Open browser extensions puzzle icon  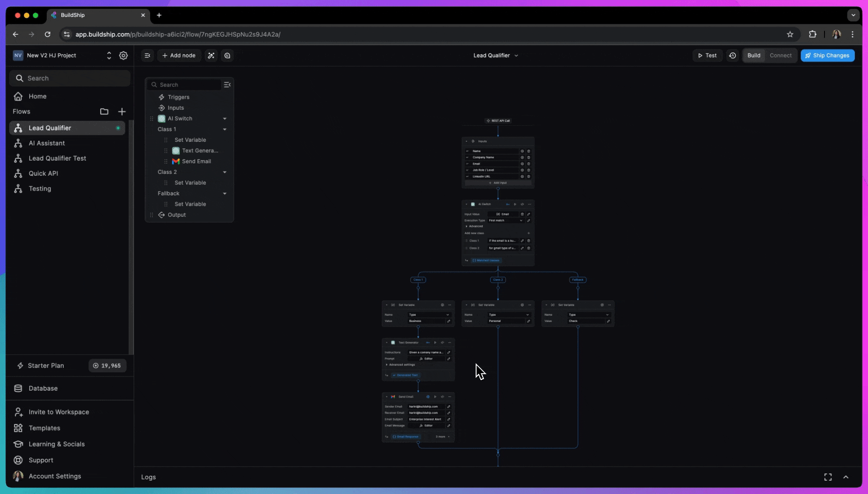coord(813,34)
